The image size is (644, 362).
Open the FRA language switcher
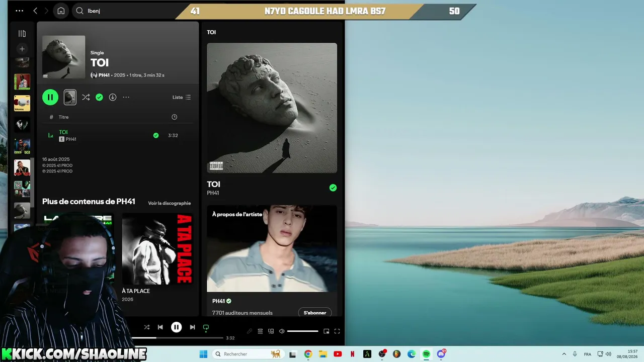coord(588,354)
